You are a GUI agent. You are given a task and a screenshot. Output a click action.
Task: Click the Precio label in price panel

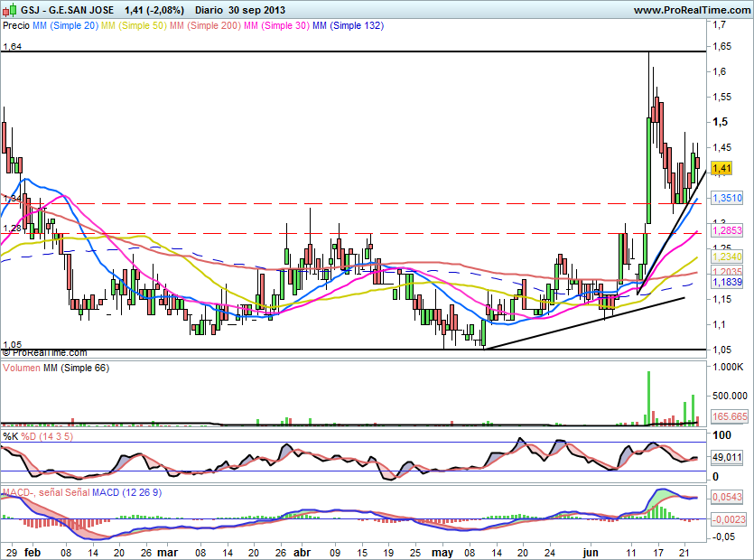16,26
